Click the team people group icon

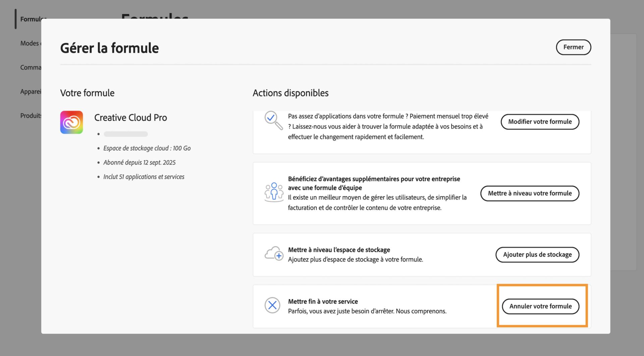[x=274, y=192]
